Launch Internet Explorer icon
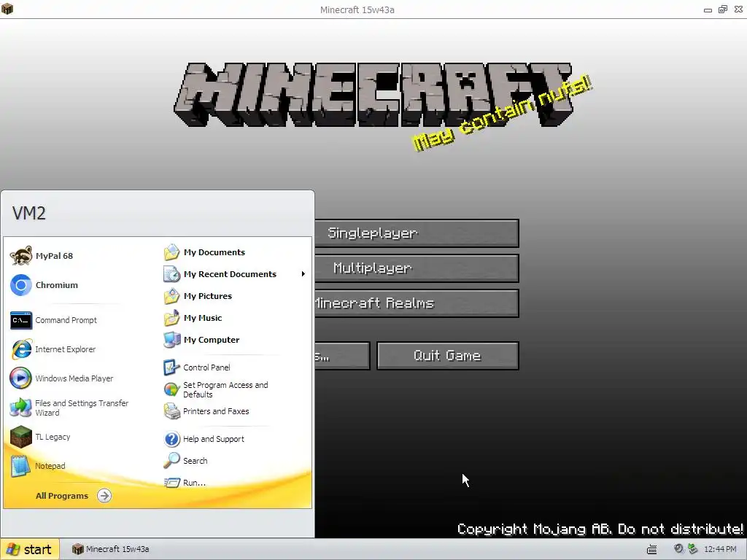 coord(21,349)
